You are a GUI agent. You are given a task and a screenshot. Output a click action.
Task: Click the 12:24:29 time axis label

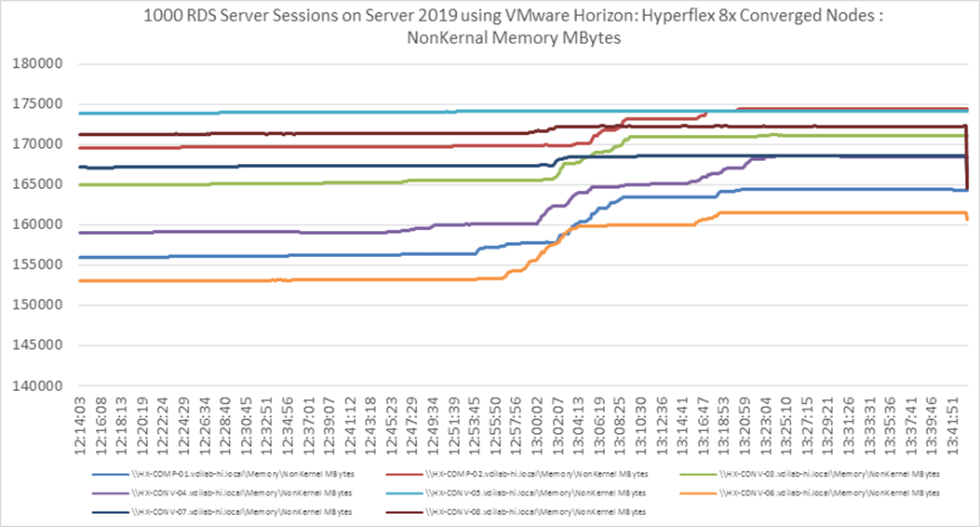point(183,426)
